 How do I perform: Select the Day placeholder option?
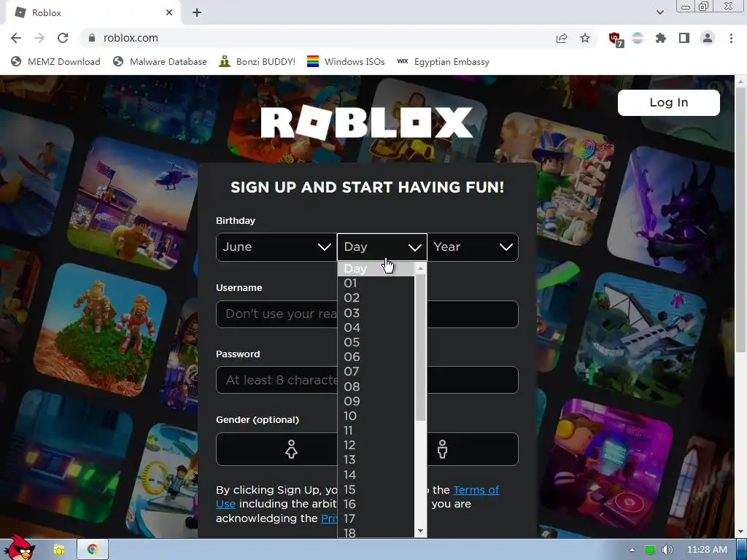(376, 269)
